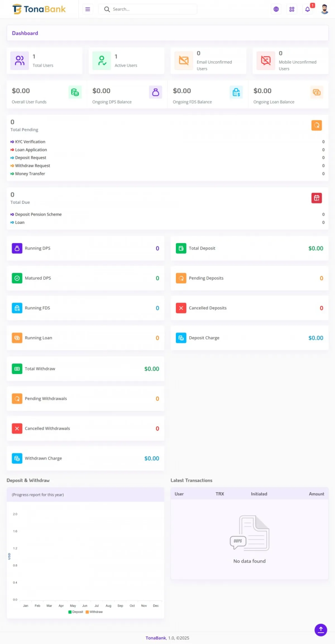
Task: Click the Ongoing Loan Balance icon
Action: [x=317, y=92]
